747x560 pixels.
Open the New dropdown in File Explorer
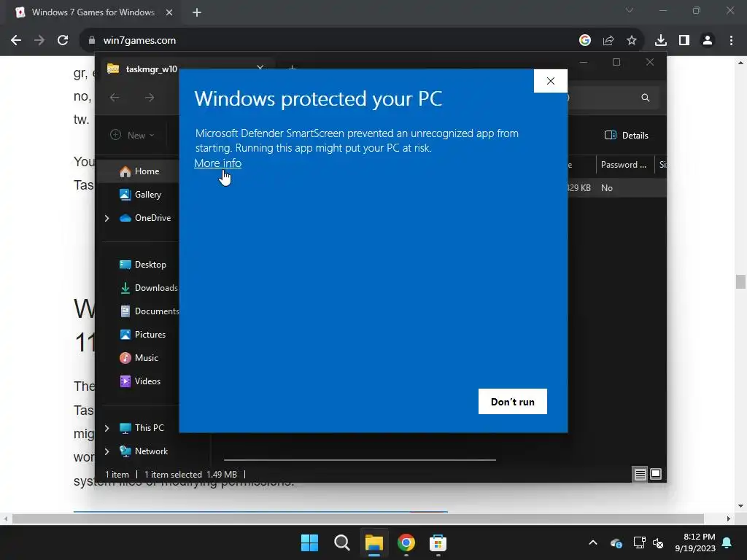pyautogui.click(x=133, y=135)
